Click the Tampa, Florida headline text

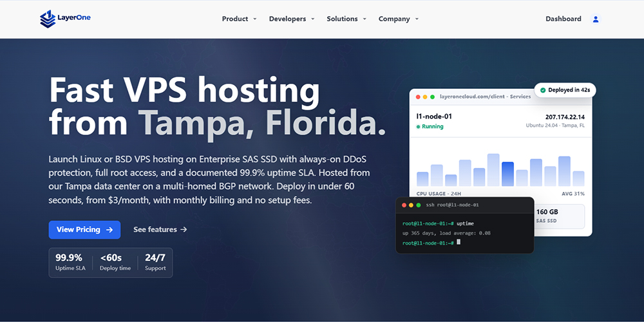click(262, 123)
